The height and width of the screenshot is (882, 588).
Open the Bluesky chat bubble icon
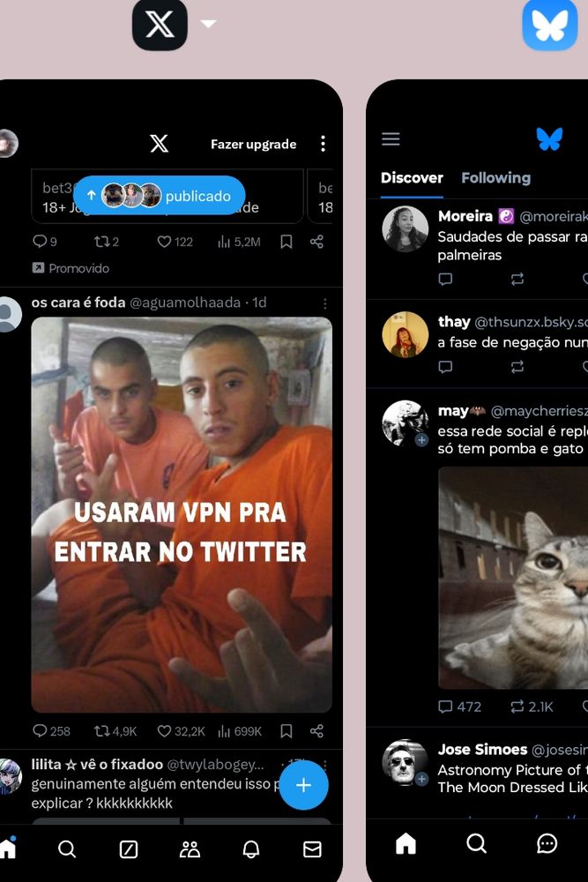click(547, 843)
